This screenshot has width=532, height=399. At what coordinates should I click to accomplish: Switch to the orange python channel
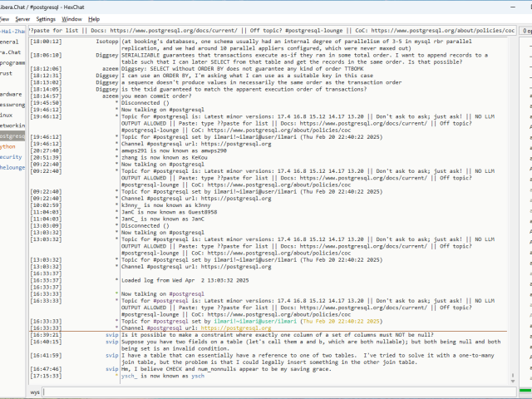click(8, 145)
